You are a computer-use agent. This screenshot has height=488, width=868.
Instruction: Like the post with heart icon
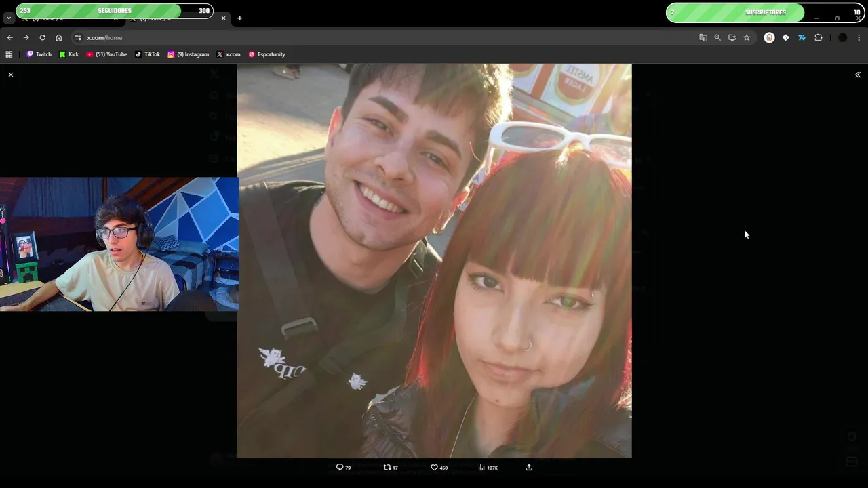click(439, 467)
